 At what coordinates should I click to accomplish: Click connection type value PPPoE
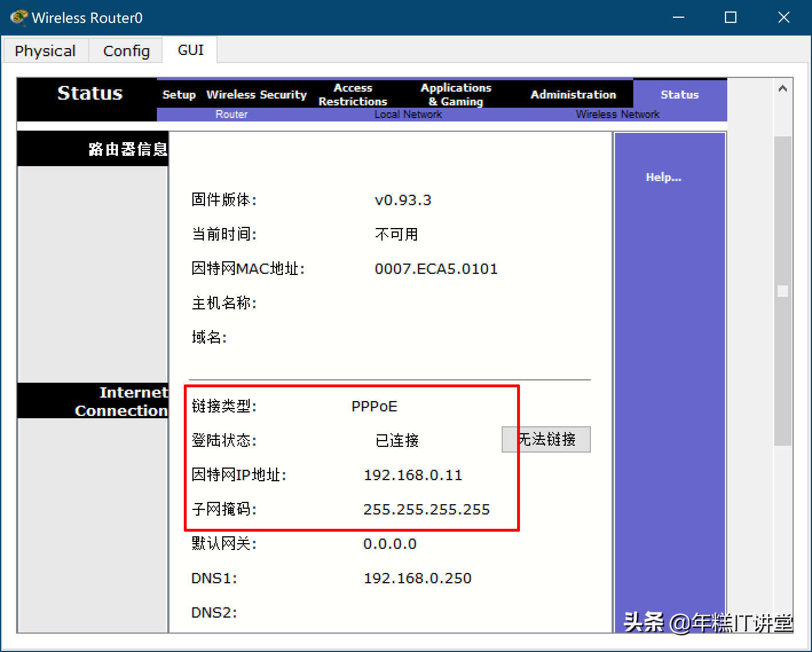coord(374,406)
